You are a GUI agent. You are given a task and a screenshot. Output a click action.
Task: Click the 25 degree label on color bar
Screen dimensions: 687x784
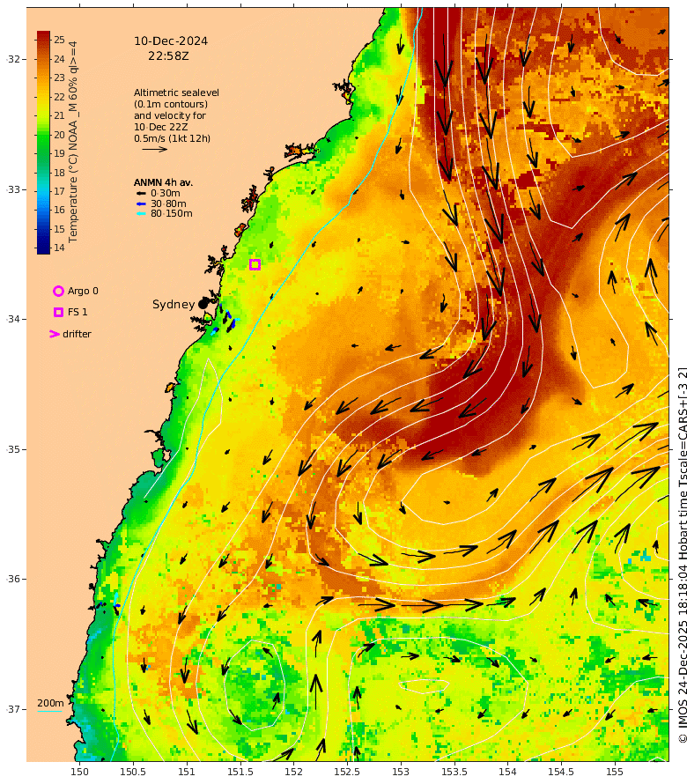coord(60,40)
